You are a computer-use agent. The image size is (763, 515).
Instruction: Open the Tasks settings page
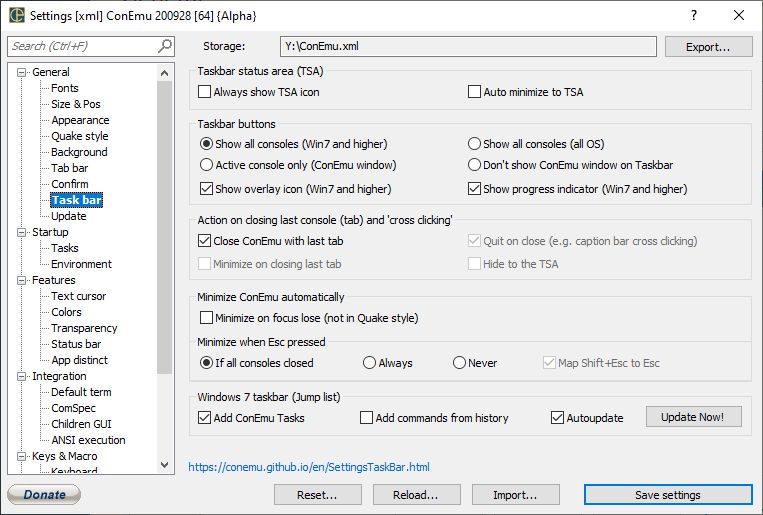(x=65, y=248)
